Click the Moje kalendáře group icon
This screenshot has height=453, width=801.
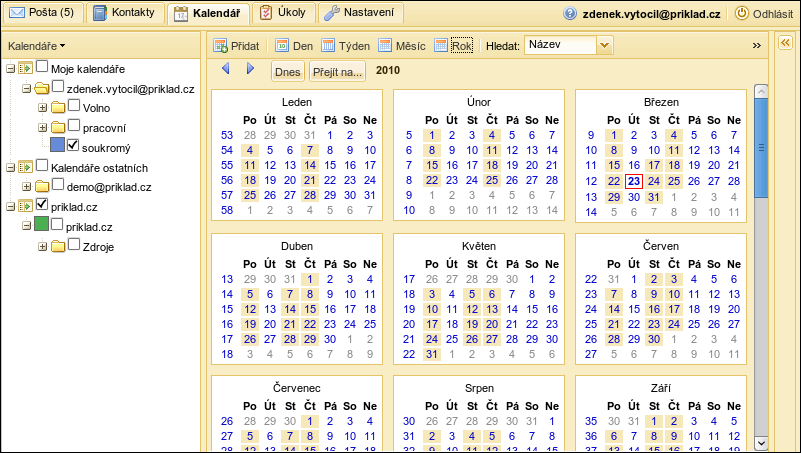tap(26, 68)
